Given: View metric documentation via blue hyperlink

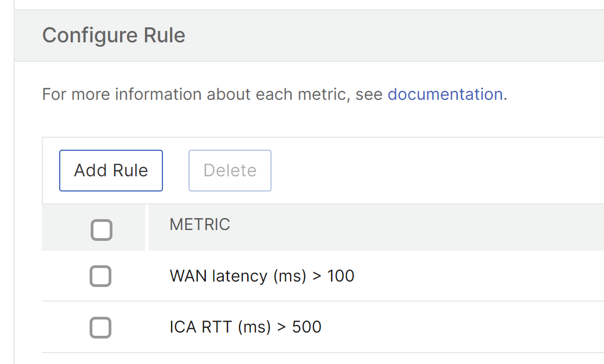Looking at the screenshot, I should point(445,94).
